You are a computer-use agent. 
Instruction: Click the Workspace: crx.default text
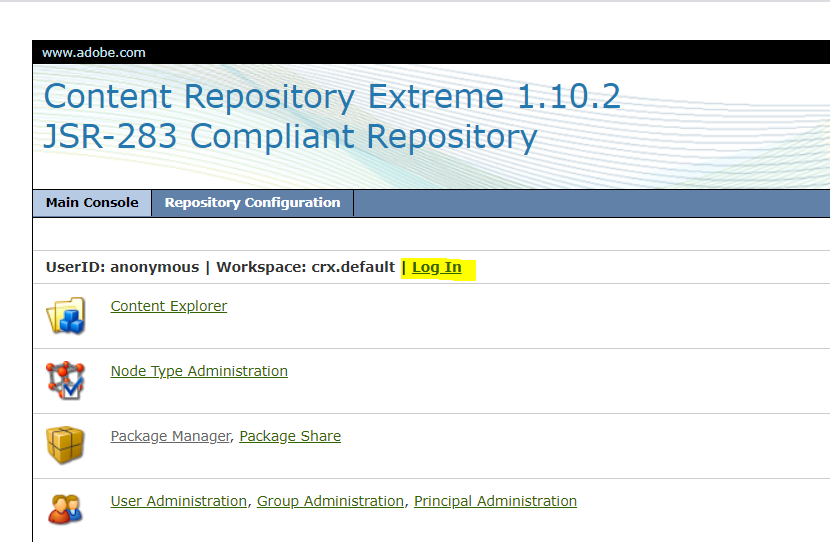click(x=305, y=267)
